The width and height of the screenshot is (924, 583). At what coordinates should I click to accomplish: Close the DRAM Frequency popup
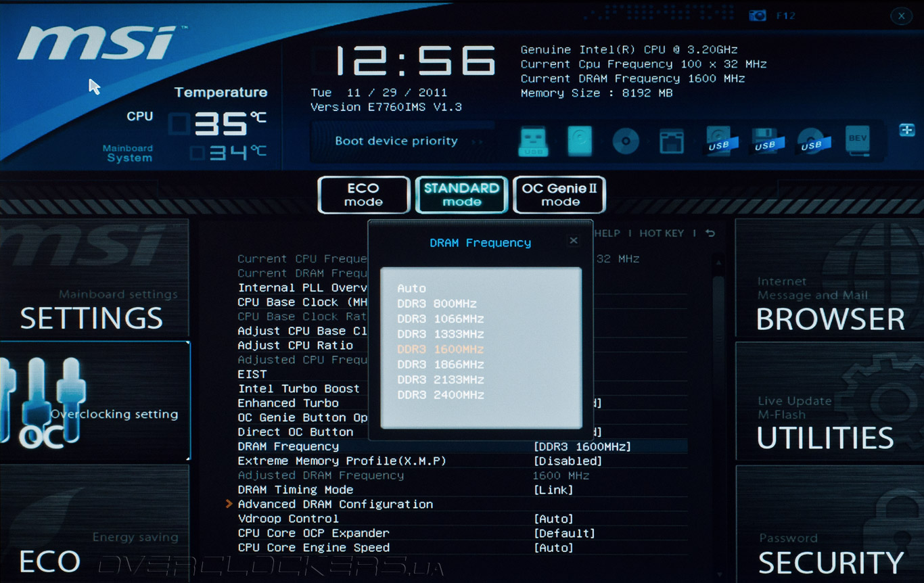point(574,240)
